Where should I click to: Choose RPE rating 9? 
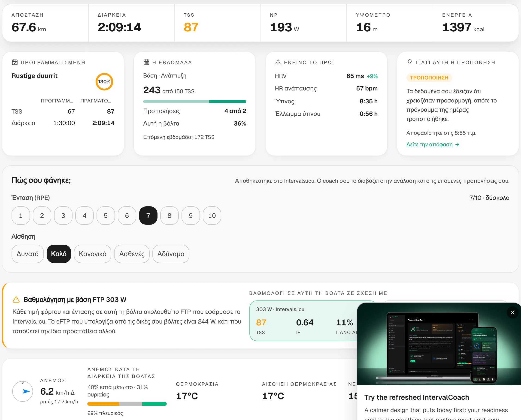(x=191, y=216)
